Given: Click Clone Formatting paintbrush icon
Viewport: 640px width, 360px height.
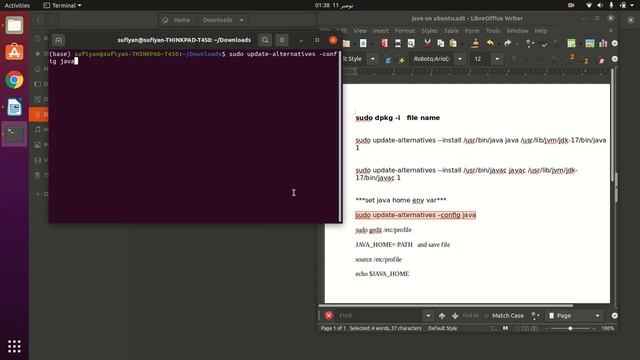Looking at the screenshot, I should (x=475, y=43).
